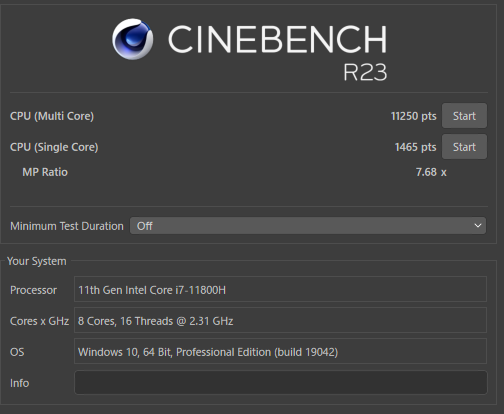504x414 pixels.
Task: Click the Info label
Action: click(19, 383)
